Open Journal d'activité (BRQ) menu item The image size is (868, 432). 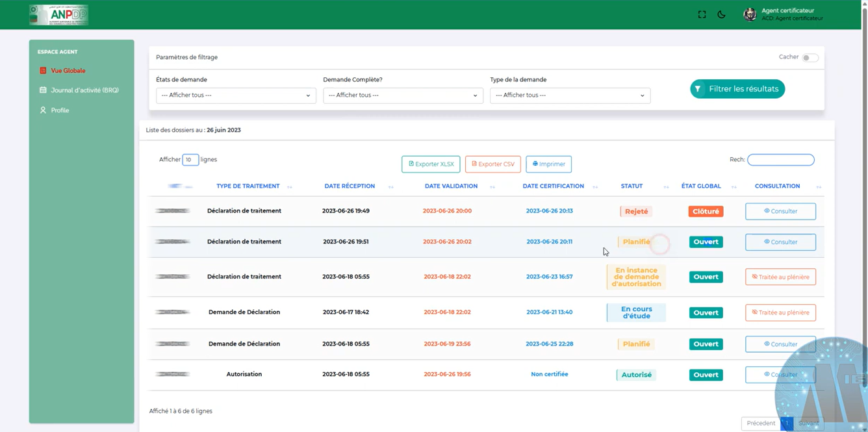pos(84,90)
